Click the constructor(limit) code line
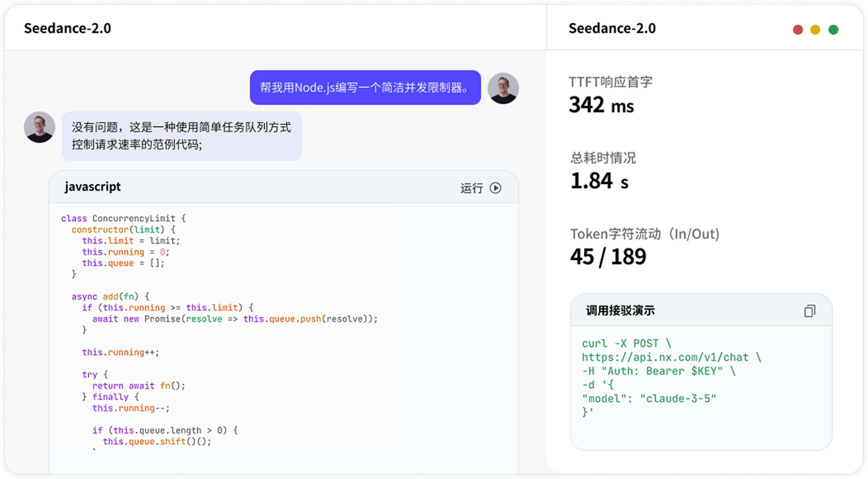The image size is (868, 479). 123,229
